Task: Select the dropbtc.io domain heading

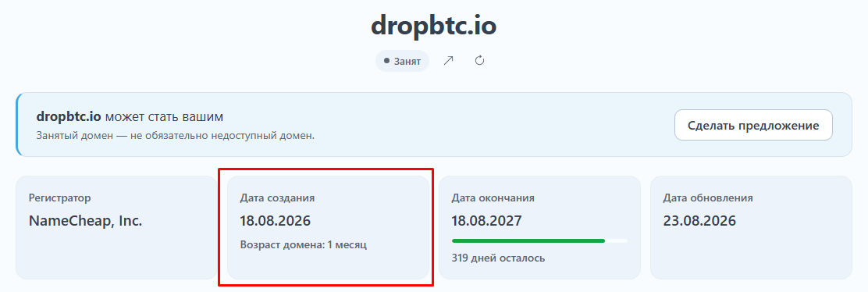Action: pyautogui.click(x=433, y=26)
